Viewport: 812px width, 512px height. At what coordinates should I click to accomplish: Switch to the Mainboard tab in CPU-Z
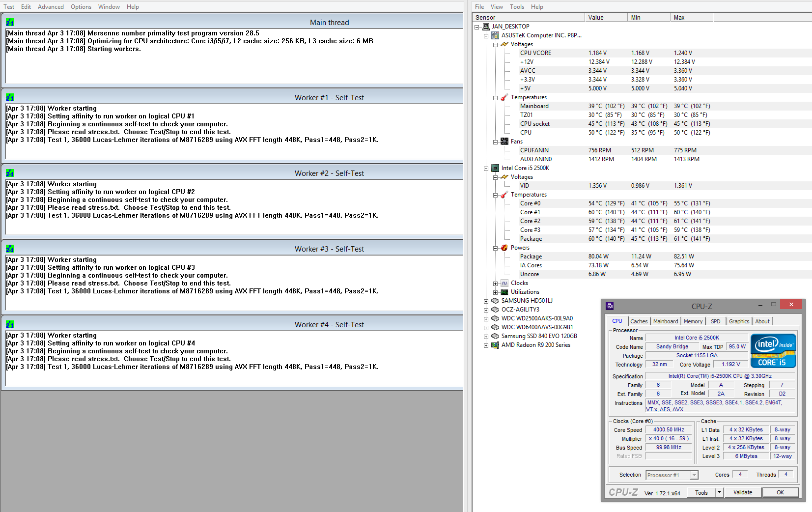(666, 321)
